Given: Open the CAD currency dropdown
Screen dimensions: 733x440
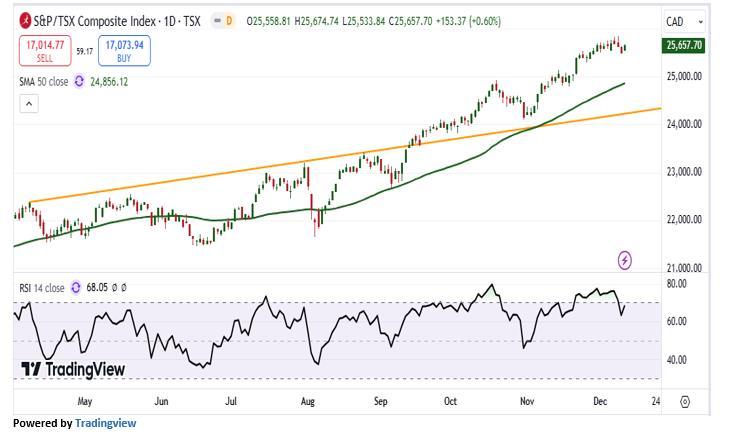Looking at the screenshot, I should point(685,21).
